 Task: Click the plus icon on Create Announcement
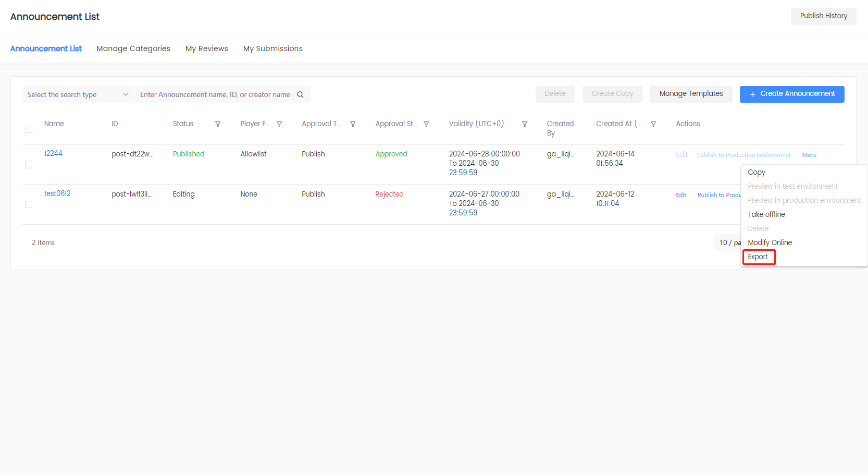point(752,94)
